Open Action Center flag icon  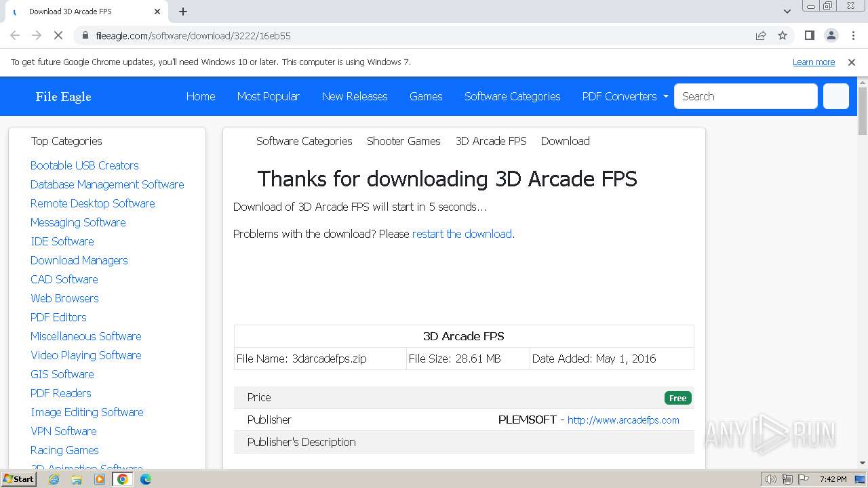[x=804, y=479]
